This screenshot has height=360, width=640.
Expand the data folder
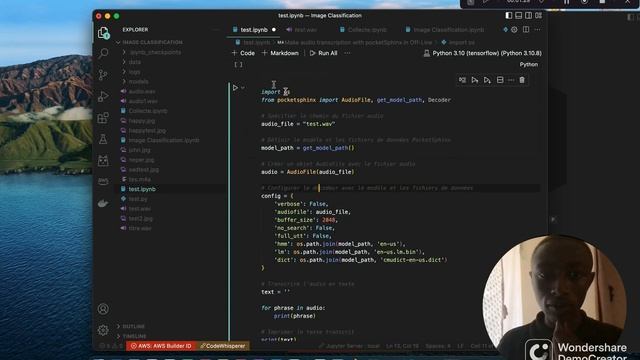131,62
